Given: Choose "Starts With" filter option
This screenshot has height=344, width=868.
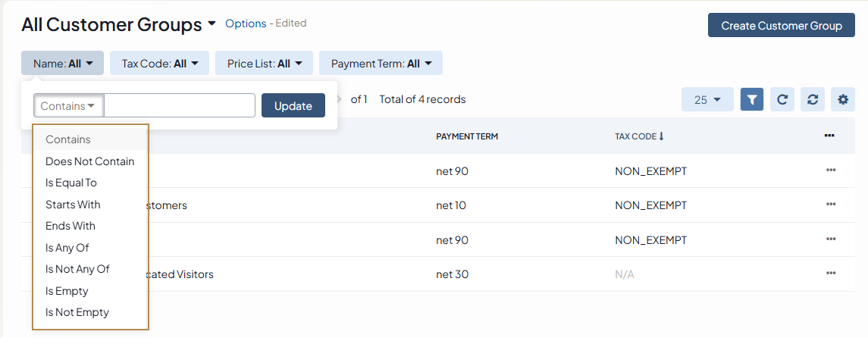Looking at the screenshot, I should tap(73, 205).
